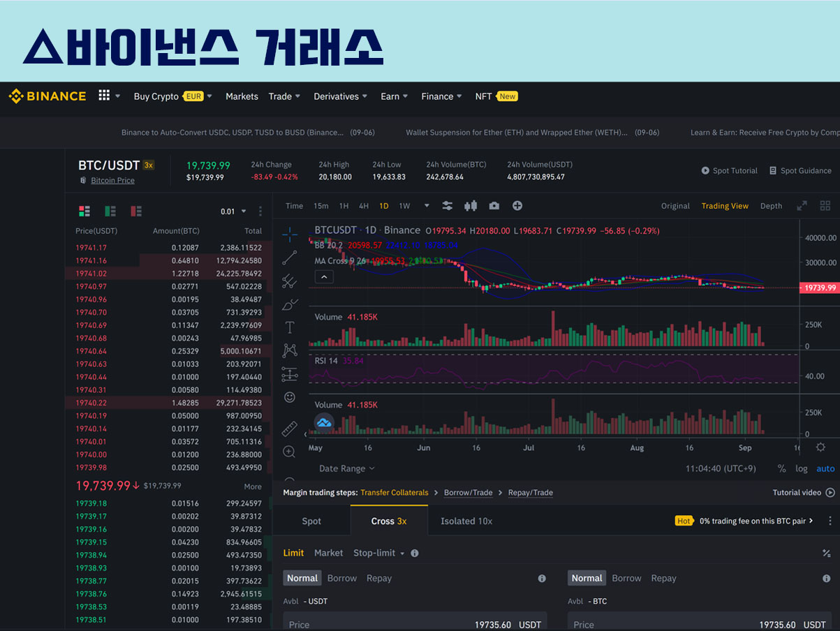Select the 15m chart interval
Screen dimensions: 840x631
320,206
